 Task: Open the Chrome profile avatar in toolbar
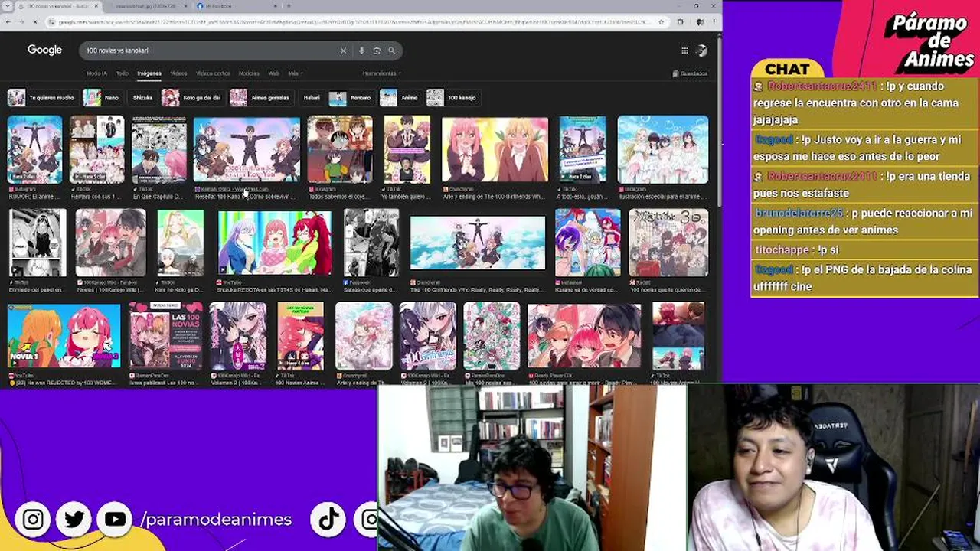pos(700,22)
